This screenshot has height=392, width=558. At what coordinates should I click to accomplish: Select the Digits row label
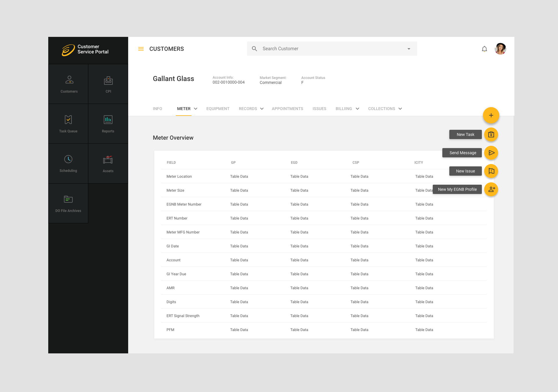(x=171, y=302)
